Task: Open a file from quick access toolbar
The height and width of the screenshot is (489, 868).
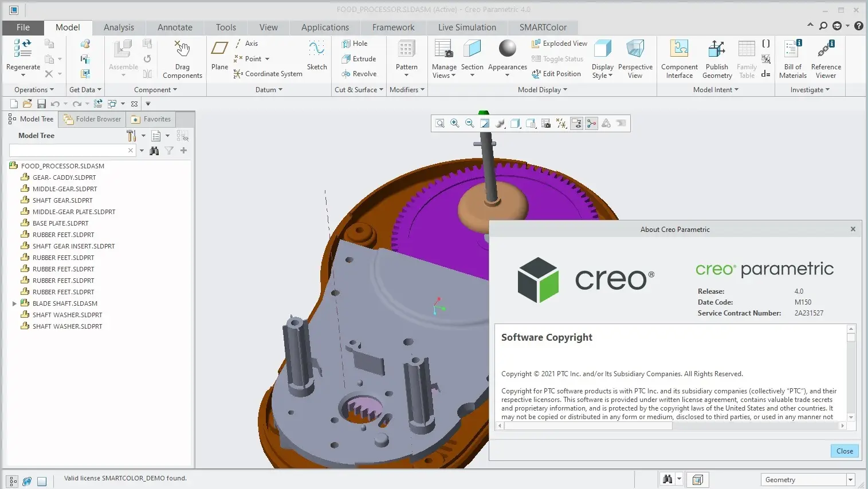Action: click(x=27, y=104)
